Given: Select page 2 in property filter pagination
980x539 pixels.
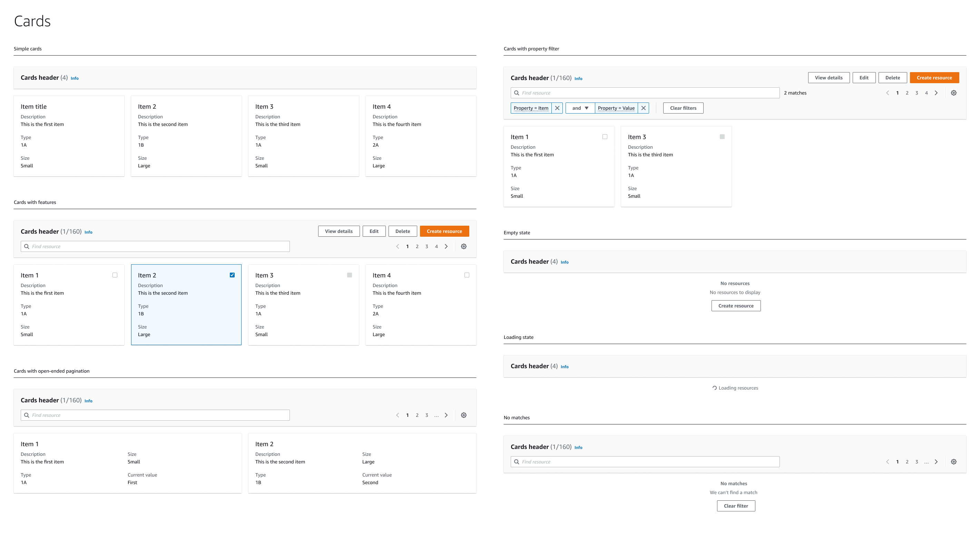Looking at the screenshot, I should 907,93.
